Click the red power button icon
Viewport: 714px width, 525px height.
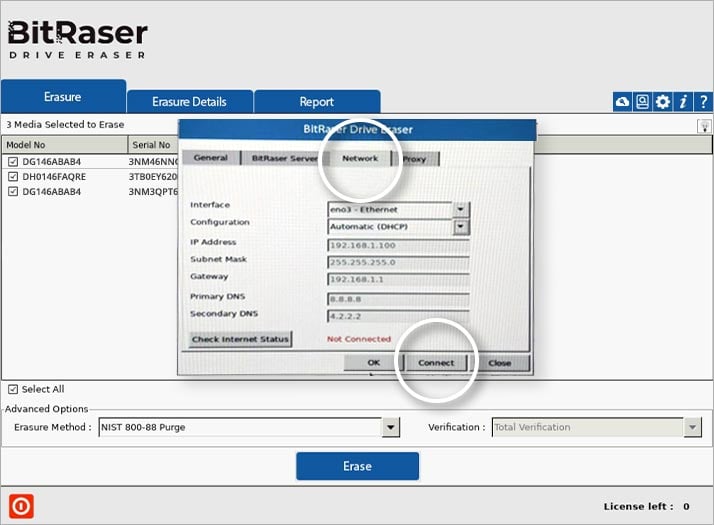coord(21,506)
